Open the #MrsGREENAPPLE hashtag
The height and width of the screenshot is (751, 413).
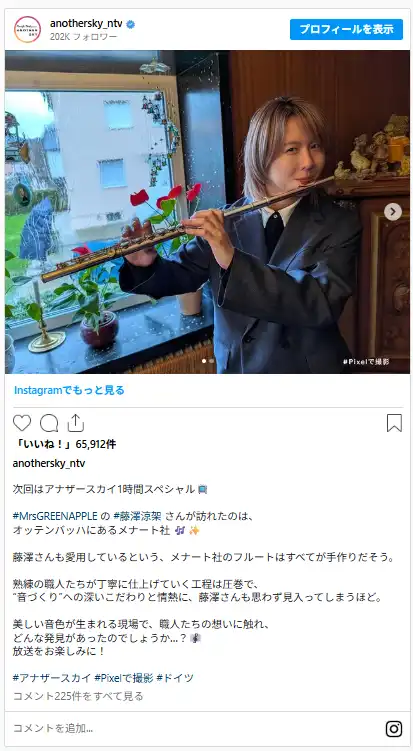(x=55, y=516)
